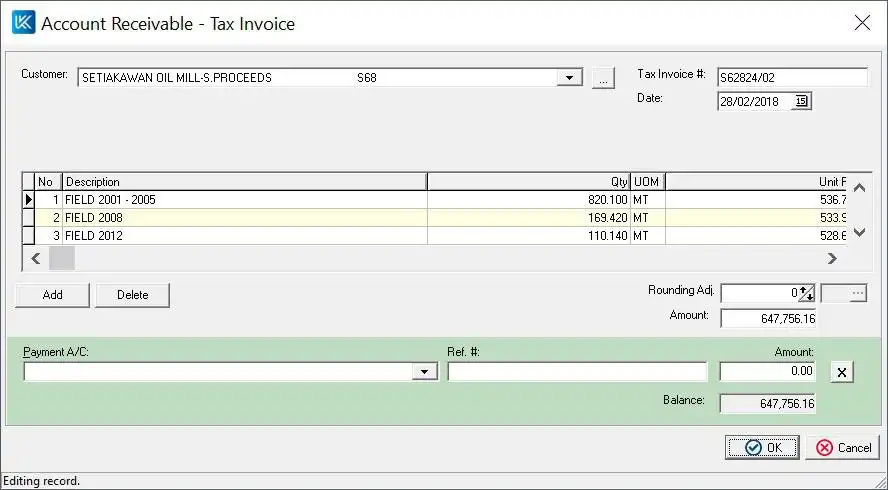Close the Tax Invoice window

(862, 23)
